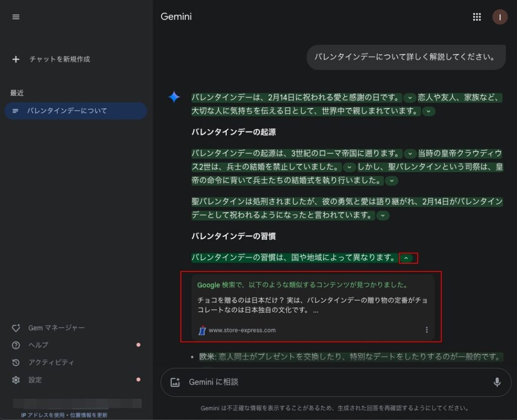Click the Gem Manager heart icon
Viewport: 517px width, 420px height.
(x=16, y=328)
